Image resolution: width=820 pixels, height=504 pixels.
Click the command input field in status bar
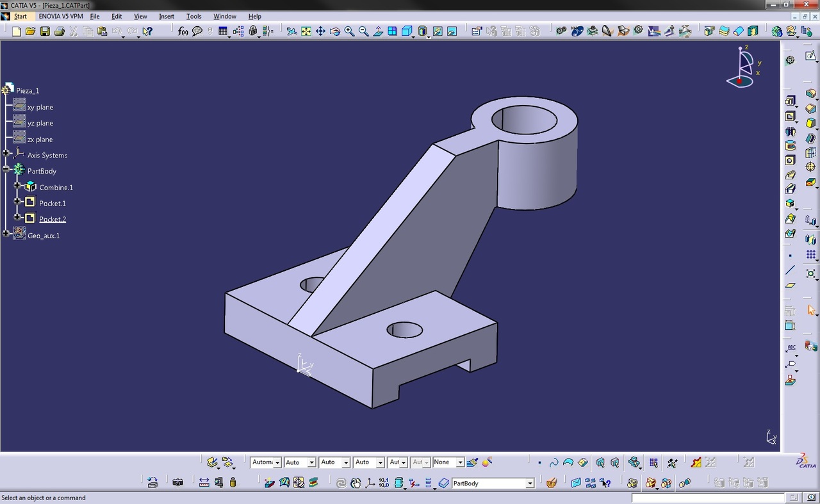[x=708, y=498]
